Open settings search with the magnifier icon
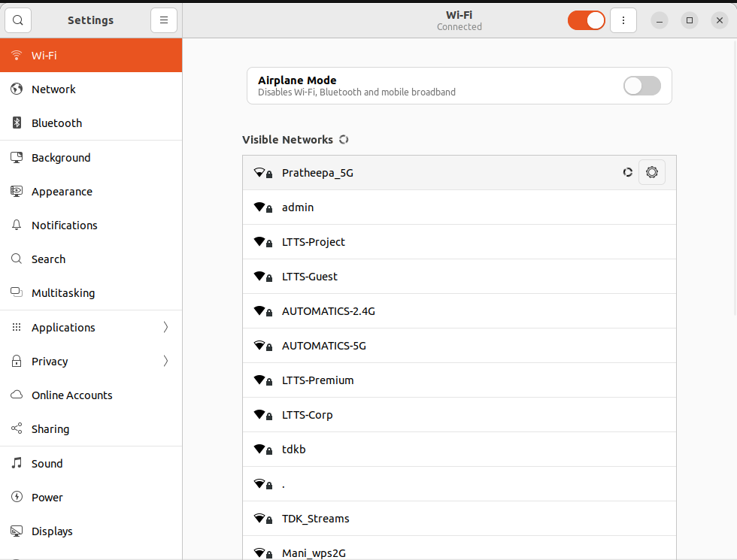 click(18, 20)
